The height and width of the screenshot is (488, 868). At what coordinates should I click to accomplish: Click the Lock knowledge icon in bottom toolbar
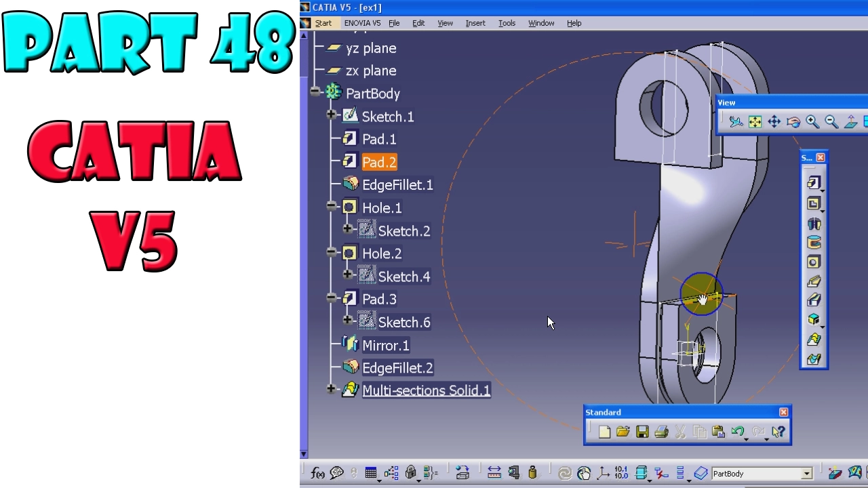[x=411, y=473]
